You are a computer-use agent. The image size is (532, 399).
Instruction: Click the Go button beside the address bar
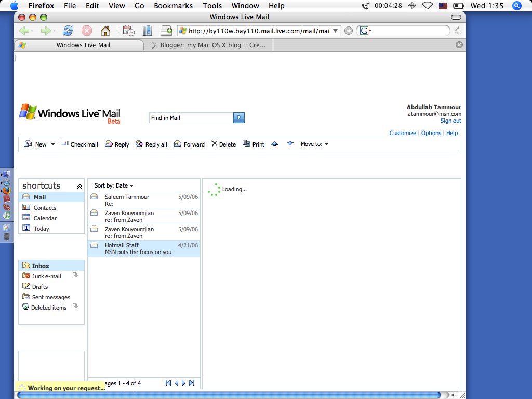[349, 31]
